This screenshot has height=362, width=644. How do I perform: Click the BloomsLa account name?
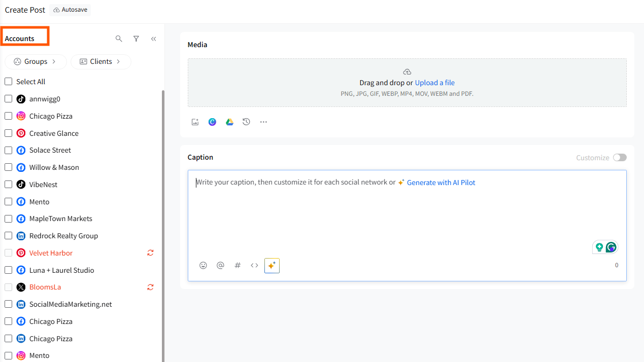coord(45,287)
